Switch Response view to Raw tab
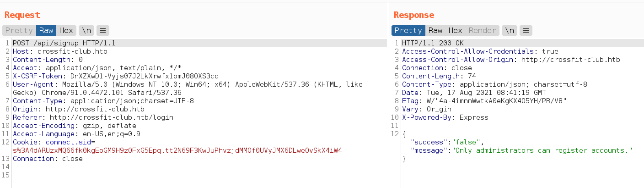 point(435,31)
